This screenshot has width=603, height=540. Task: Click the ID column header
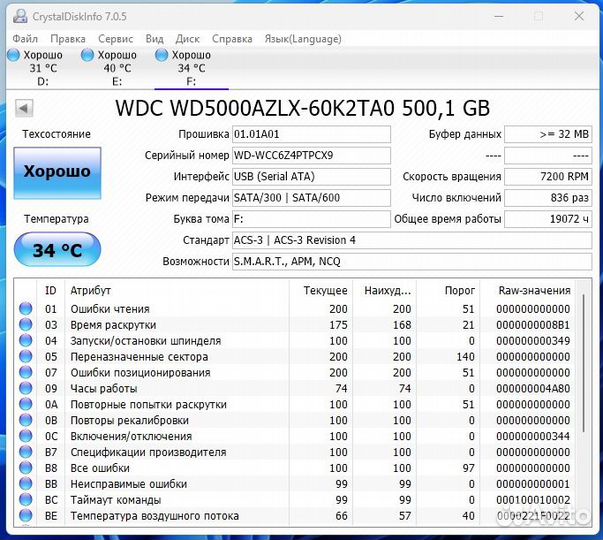point(50,290)
